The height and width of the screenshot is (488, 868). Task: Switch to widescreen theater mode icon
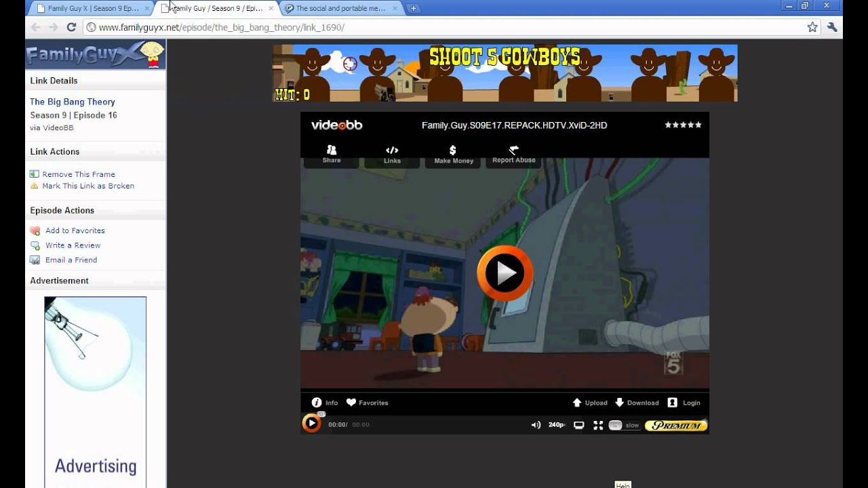pyautogui.click(x=579, y=425)
